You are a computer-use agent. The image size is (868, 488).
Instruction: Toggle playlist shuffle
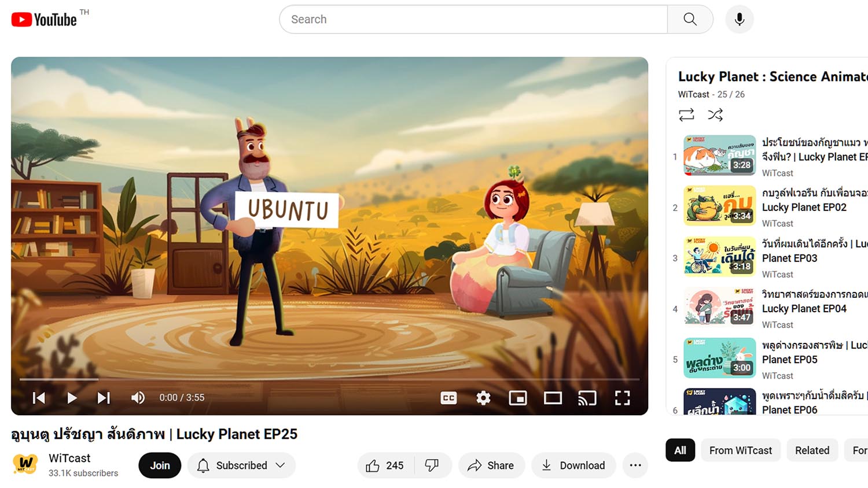[715, 115]
